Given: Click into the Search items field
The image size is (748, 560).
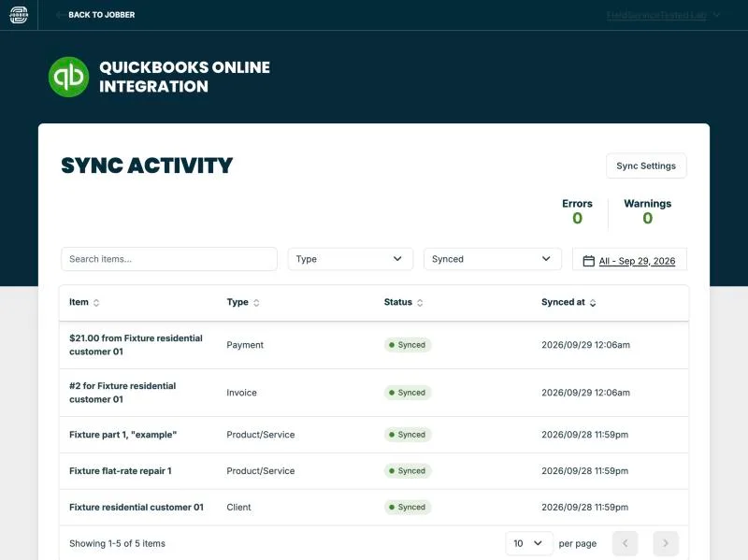Looking at the screenshot, I should coord(169,259).
